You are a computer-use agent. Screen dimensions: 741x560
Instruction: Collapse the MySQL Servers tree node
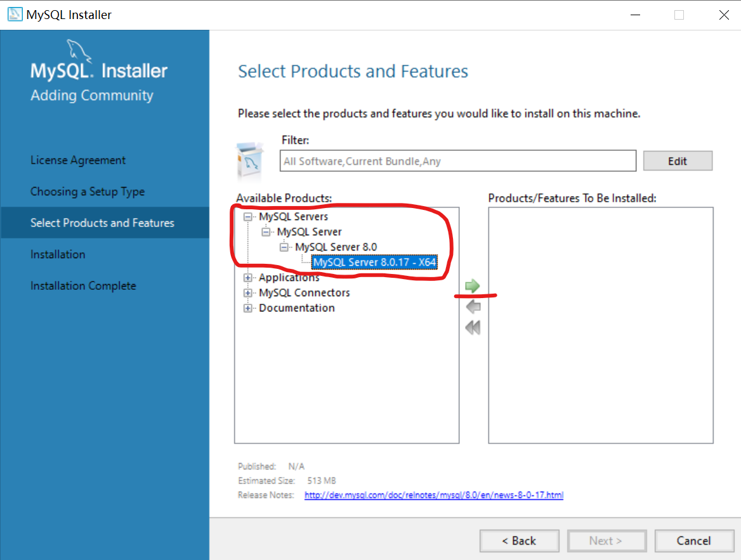click(x=247, y=217)
